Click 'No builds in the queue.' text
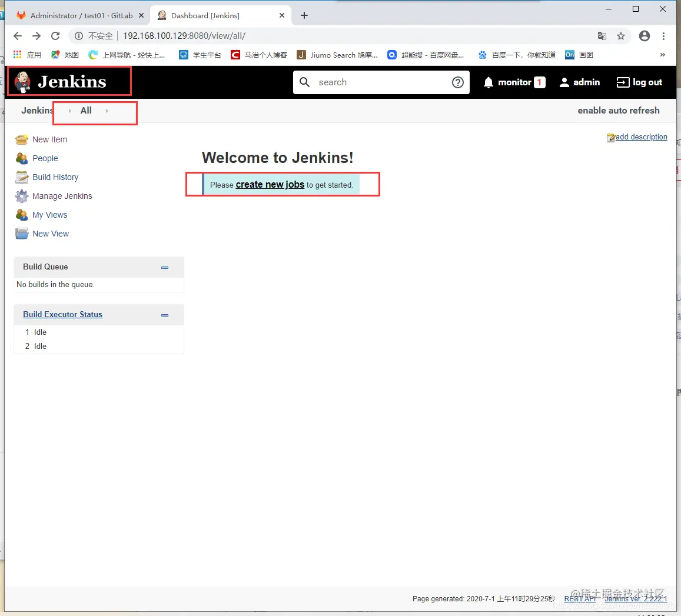Viewport: 681px width, 616px height. (x=55, y=284)
